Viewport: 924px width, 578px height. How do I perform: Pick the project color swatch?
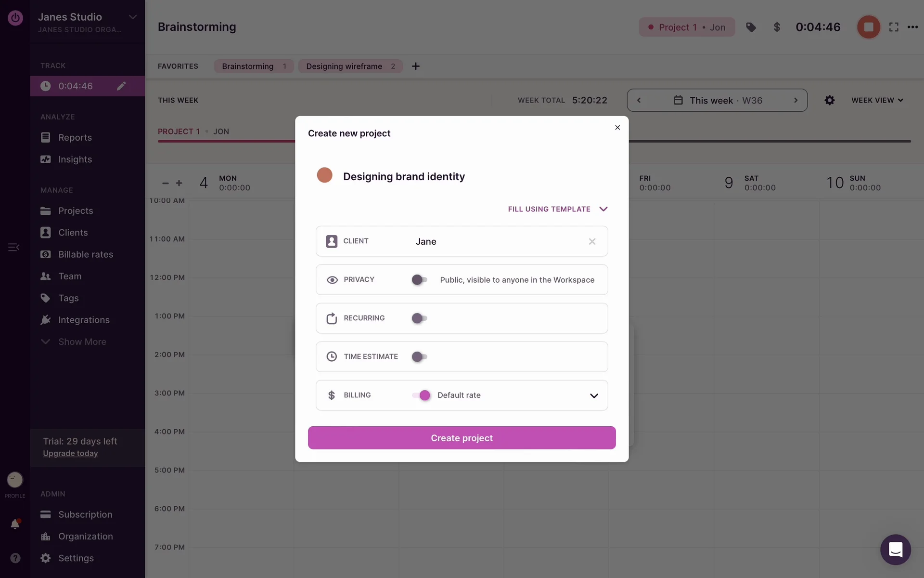point(324,175)
